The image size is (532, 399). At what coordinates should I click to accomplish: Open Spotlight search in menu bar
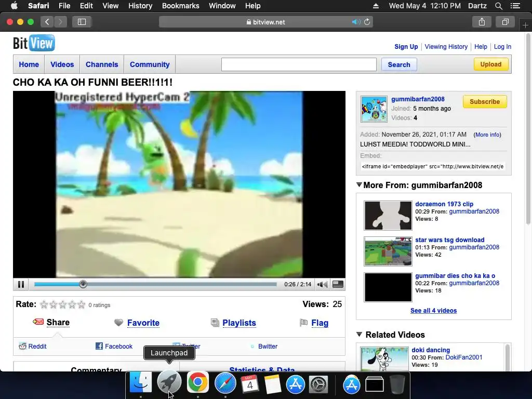click(x=498, y=6)
